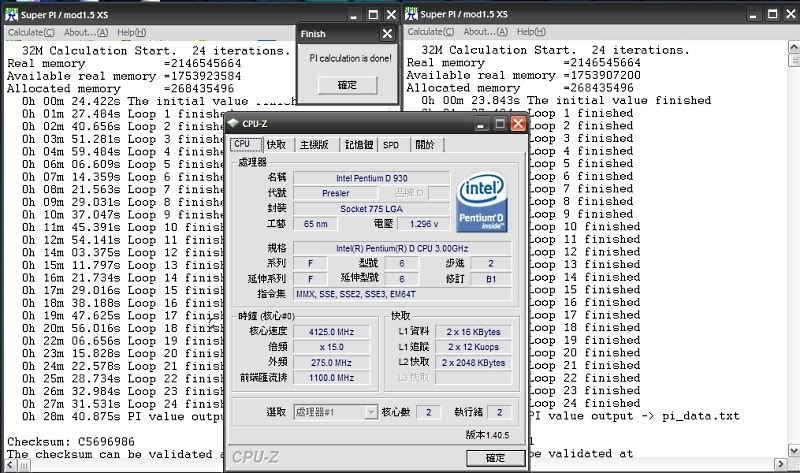
Task: Minimize the right Super PI window
Action: pyautogui.click(x=753, y=14)
